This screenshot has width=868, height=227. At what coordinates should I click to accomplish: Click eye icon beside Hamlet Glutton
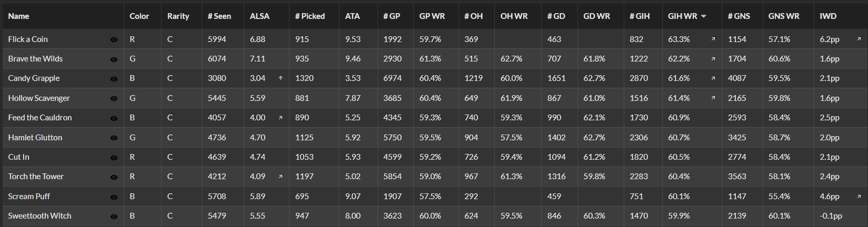pos(114,138)
